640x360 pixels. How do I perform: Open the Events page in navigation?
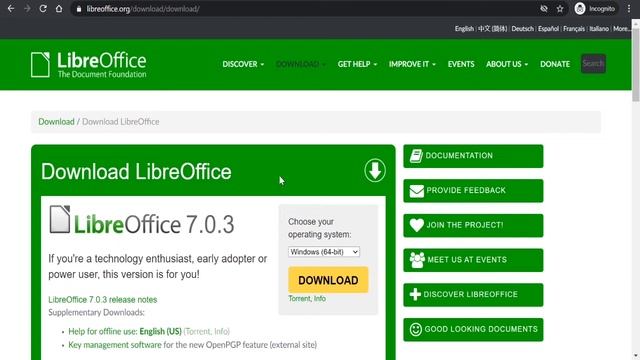click(x=461, y=64)
